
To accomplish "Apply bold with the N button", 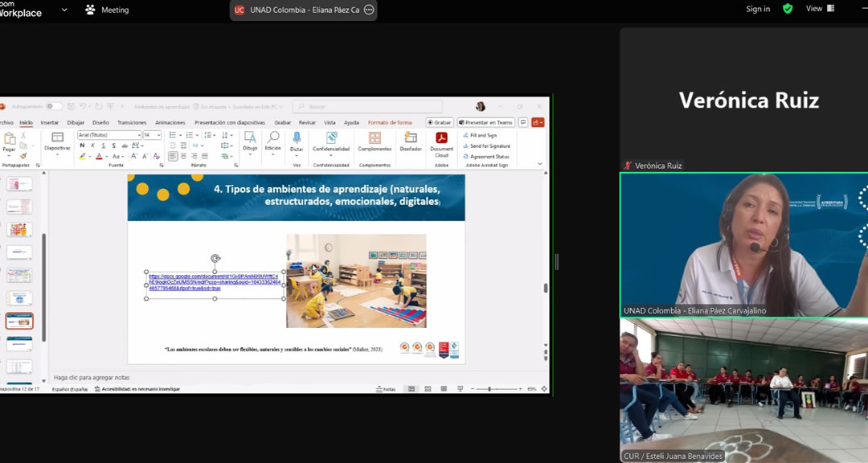I will [83, 145].
